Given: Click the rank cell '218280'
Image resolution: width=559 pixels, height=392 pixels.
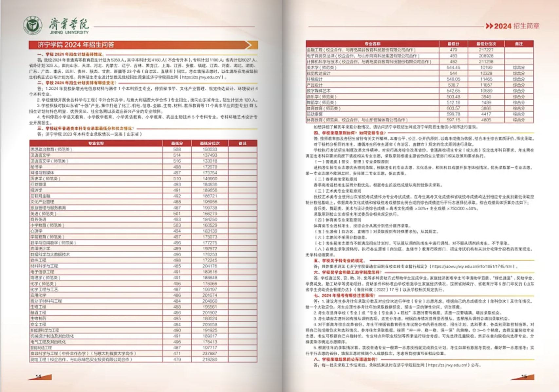Looking at the screenshot, I should tap(210, 360).
